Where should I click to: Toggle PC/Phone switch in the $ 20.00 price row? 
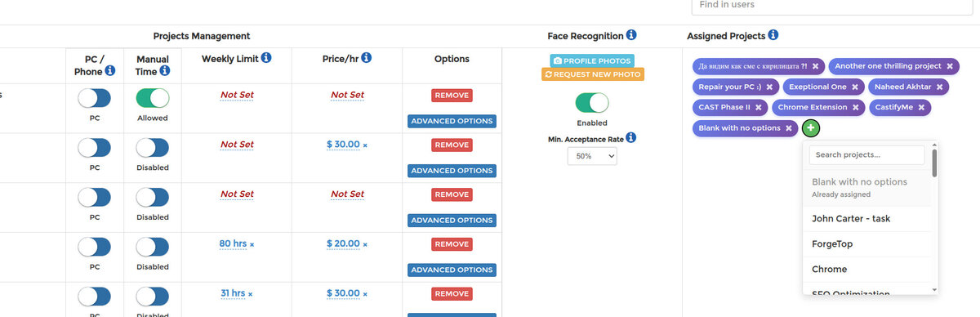(x=94, y=247)
